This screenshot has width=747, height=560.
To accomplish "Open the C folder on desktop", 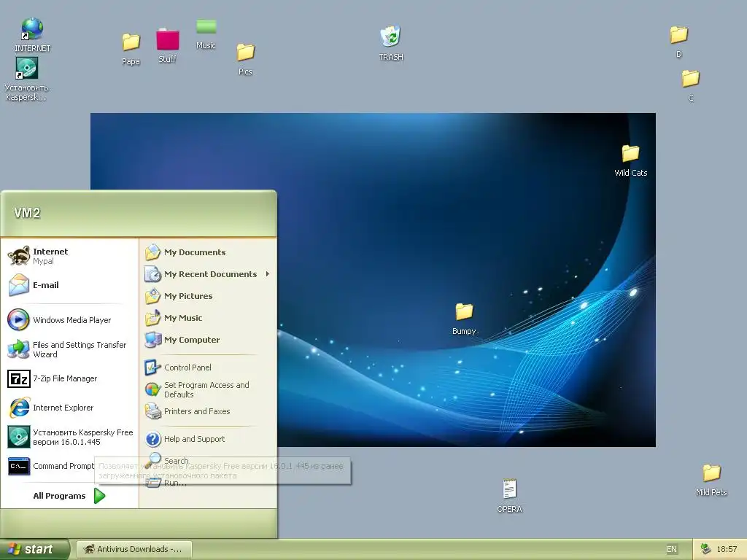I will click(690, 86).
